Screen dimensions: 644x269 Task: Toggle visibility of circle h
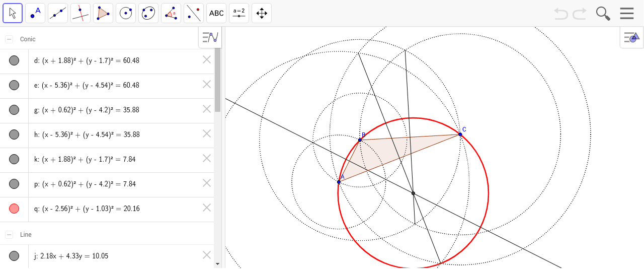pos(14,134)
